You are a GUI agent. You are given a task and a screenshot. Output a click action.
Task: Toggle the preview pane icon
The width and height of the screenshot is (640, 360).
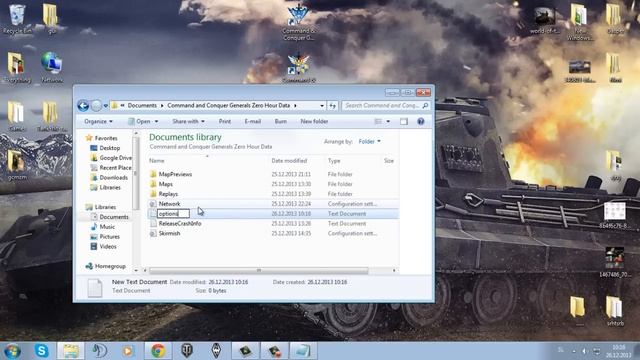tap(404, 122)
